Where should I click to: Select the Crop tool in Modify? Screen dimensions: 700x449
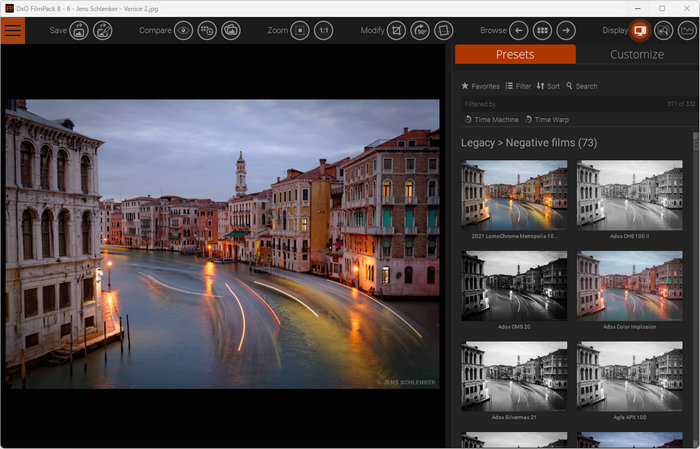click(397, 30)
